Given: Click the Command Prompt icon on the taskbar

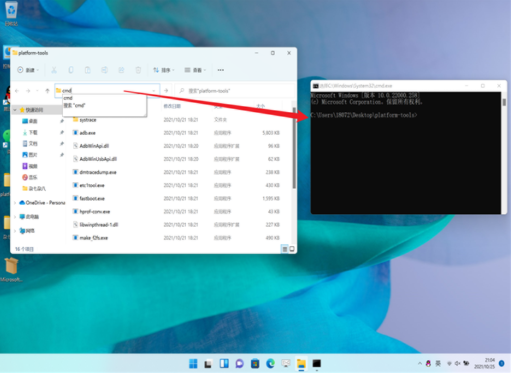Looking at the screenshot, I should coord(317,363).
